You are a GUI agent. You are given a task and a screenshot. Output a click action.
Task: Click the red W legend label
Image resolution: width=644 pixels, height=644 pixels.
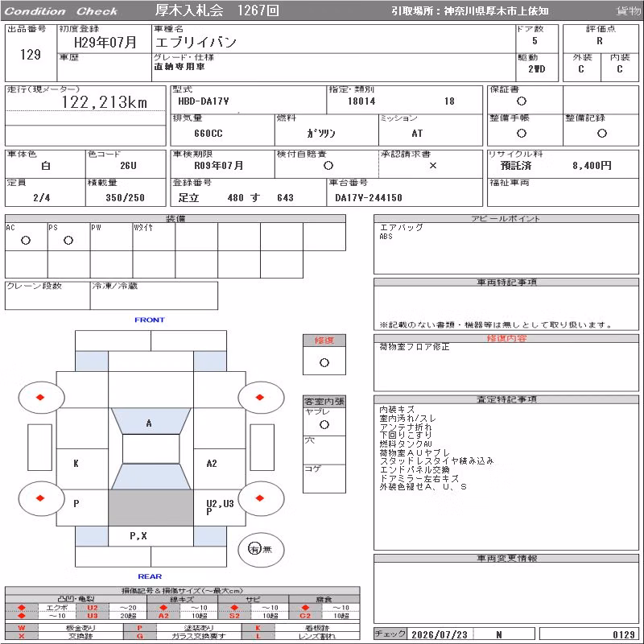(x=22, y=628)
